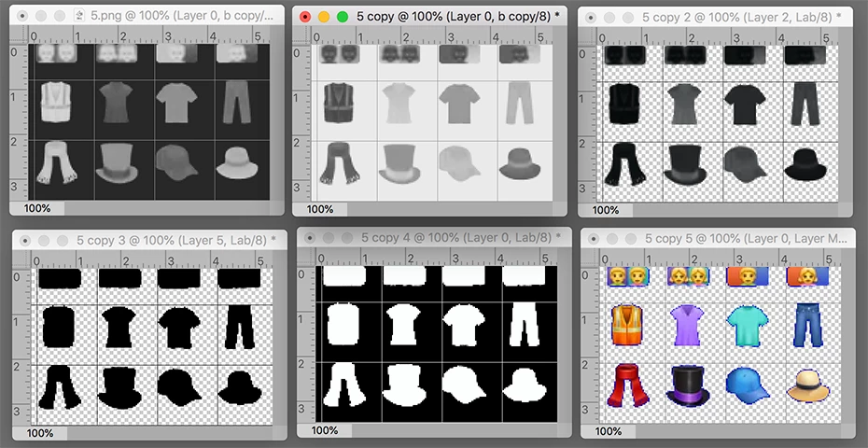Image resolution: width=868 pixels, height=448 pixels.
Task: Click the straw sun hat in 5 copy 5
Action: click(807, 386)
